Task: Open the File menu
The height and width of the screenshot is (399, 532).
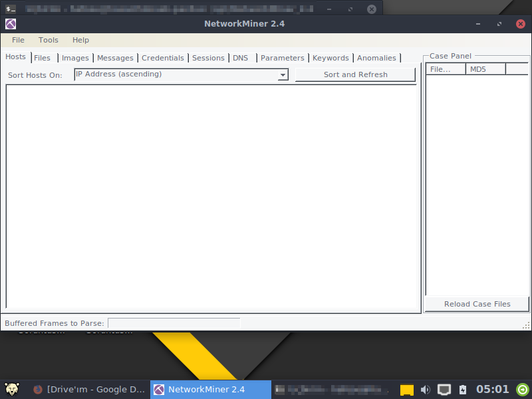Action: (x=18, y=40)
